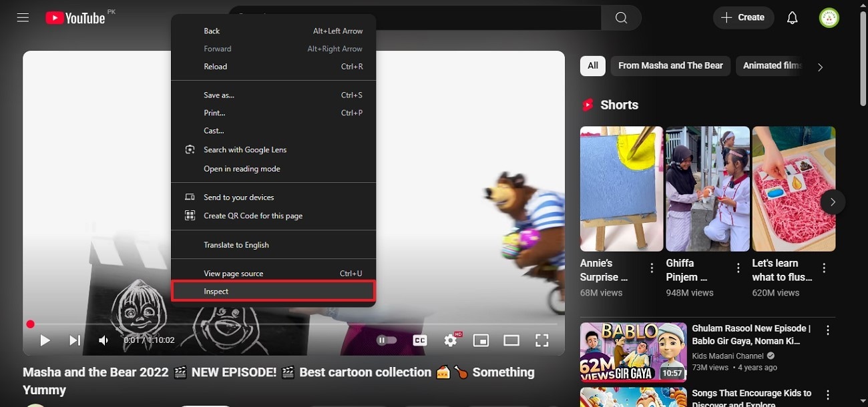The width and height of the screenshot is (868, 407).
Task: Click the 620M views text
Action: click(776, 293)
